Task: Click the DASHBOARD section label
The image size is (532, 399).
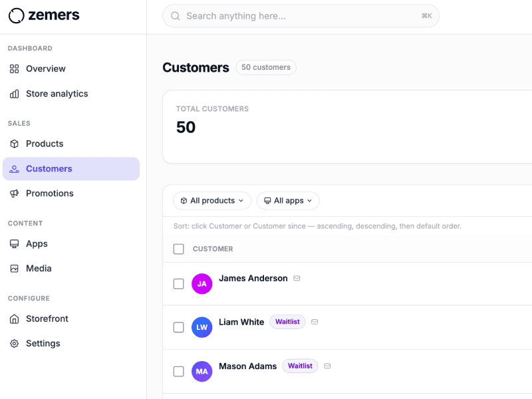Action: tap(30, 49)
